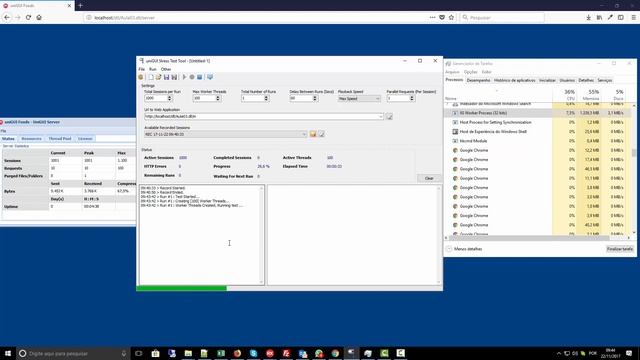Click the gear icon in Stress Test toolbar
This screenshot has height=360, width=640.
(141, 77)
